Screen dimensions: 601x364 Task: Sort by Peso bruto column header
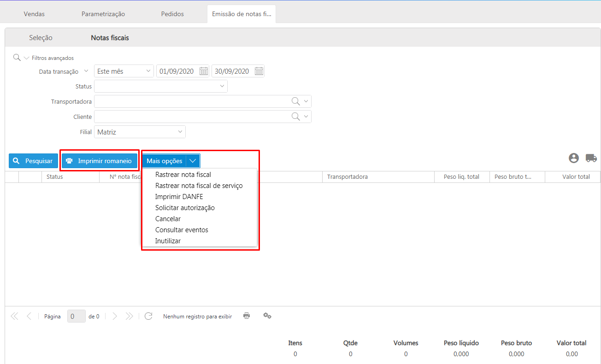(517, 176)
